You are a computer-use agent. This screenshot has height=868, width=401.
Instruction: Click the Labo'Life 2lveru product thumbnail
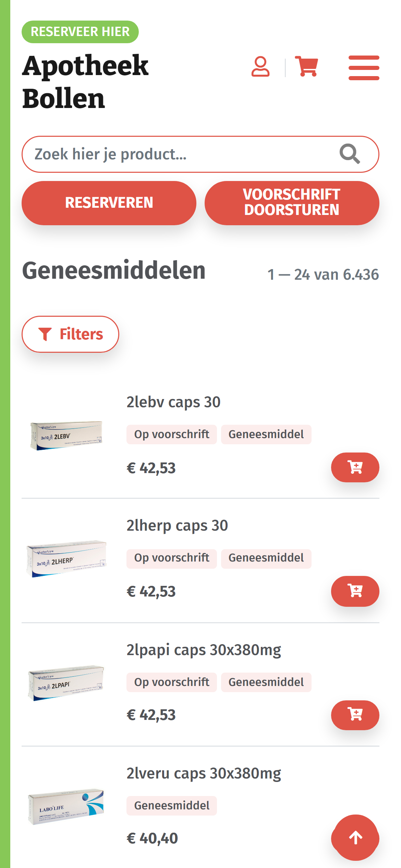pos(66,806)
